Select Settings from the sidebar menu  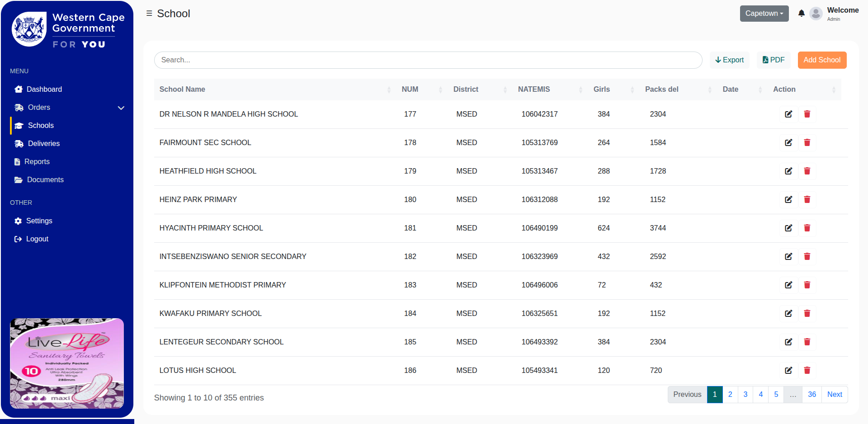click(x=18, y=221)
